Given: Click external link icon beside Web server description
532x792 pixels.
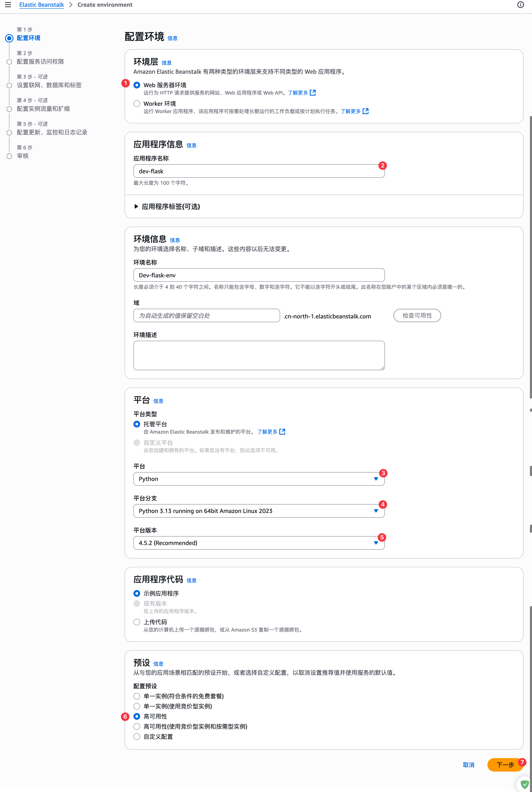Looking at the screenshot, I should (x=313, y=93).
